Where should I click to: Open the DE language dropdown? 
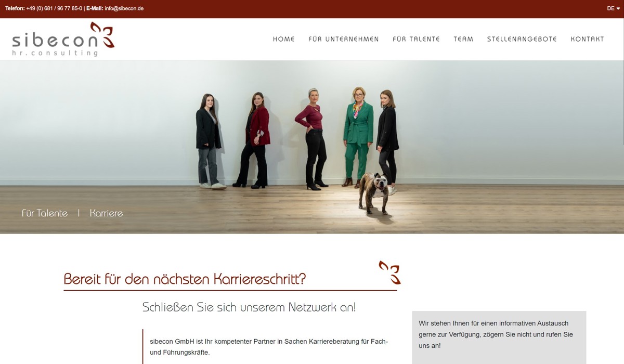(x=614, y=8)
